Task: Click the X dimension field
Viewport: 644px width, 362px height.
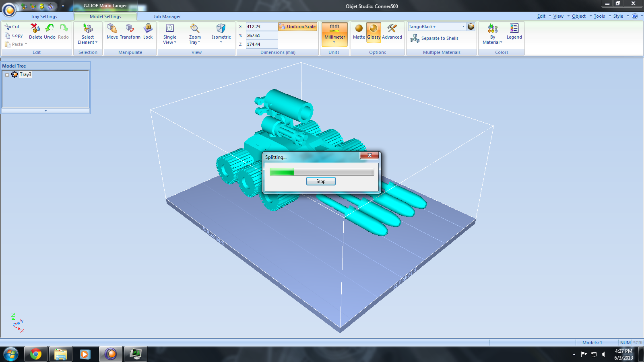Action: tap(262, 27)
